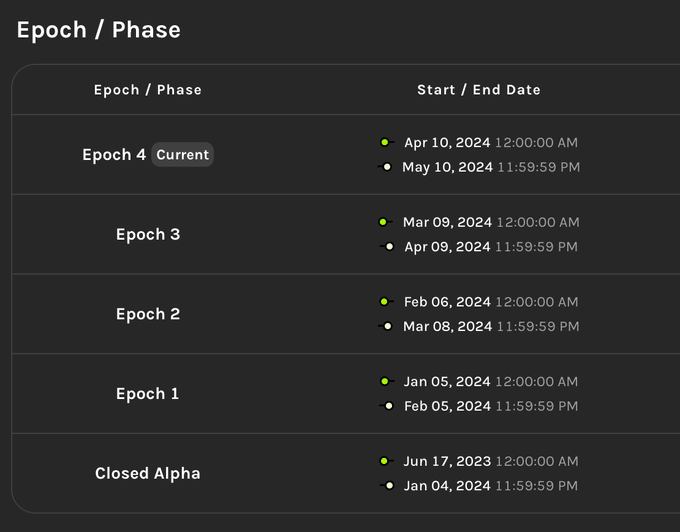Viewport: 680px width, 532px height.
Task: Click the white end marker for Epoch 2
Action: (x=387, y=326)
